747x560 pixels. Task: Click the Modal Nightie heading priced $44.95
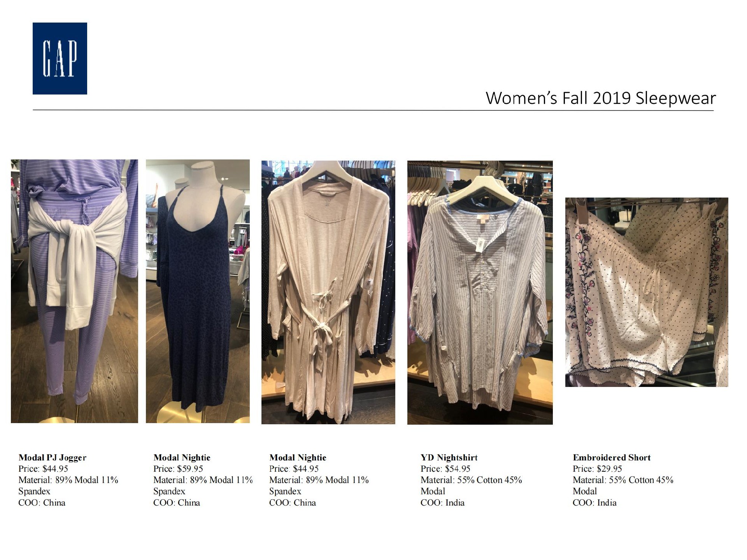point(298,458)
